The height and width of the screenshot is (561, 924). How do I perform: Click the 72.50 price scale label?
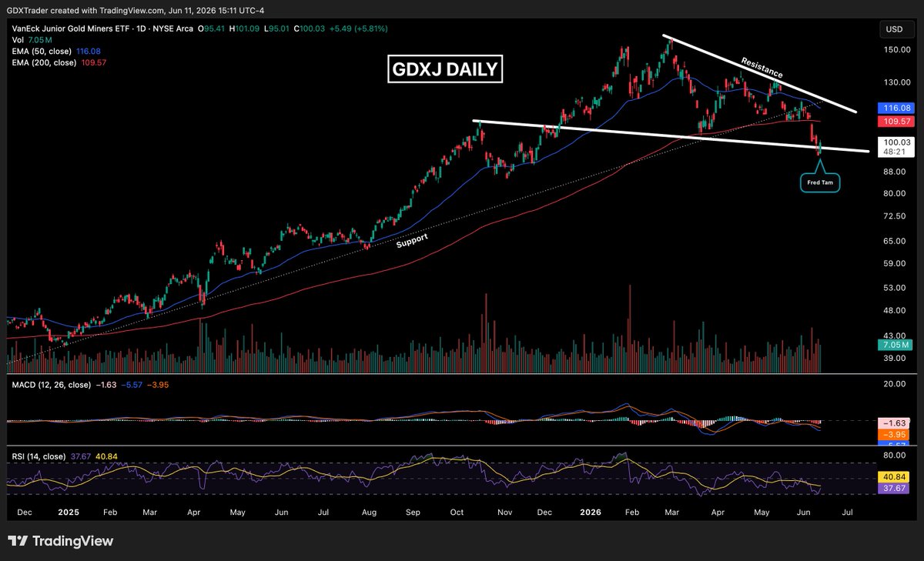point(896,216)
